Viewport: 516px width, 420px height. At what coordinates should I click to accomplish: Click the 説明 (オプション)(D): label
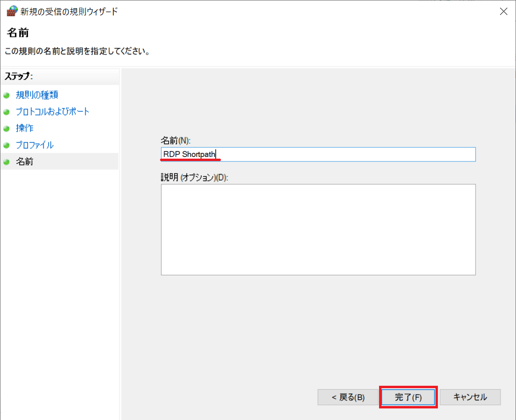(194, 177)
